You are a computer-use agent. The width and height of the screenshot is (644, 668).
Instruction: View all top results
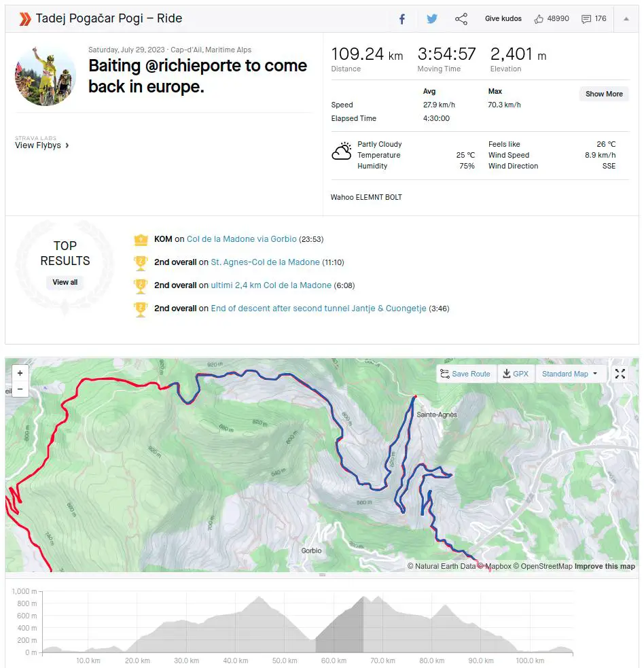pyautogui.click(x=65, y=282)
